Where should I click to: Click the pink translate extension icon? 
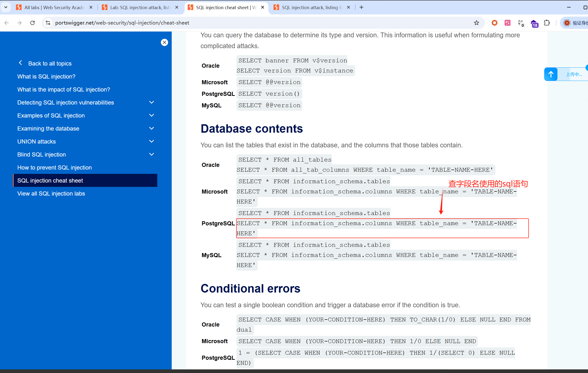[507, 23]
